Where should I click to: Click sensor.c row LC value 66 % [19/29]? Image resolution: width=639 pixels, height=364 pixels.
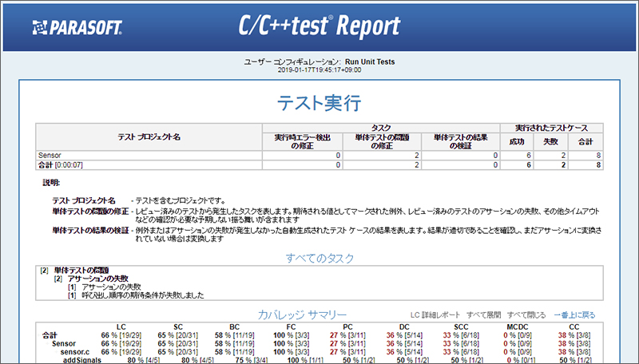121,352
